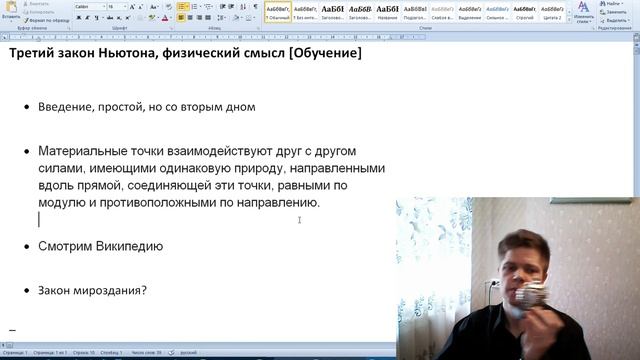Image resolution: width=640 pixels, height=360 pixels.
Task: Toggle Strikethrough formatting
Action: pyautogui.click(x=110, y=18)
